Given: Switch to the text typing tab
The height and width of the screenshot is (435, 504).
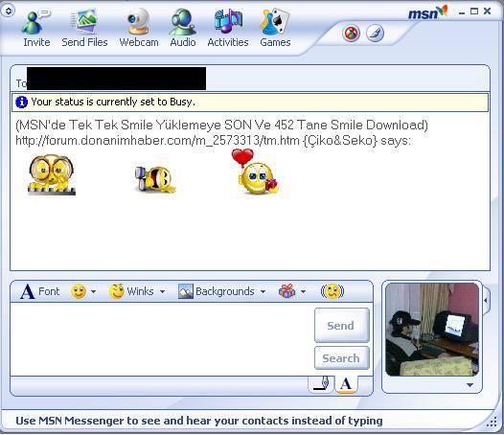Looking at the screenshot, I should click(346, 384).
